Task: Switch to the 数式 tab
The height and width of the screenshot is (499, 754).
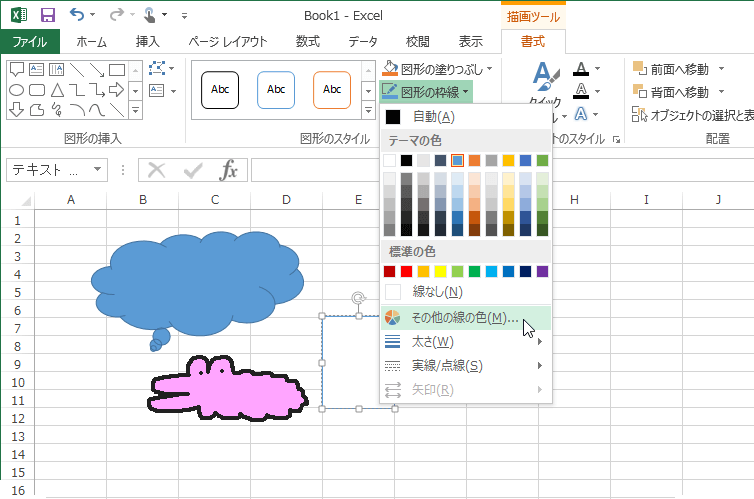Action: [308, 42]
